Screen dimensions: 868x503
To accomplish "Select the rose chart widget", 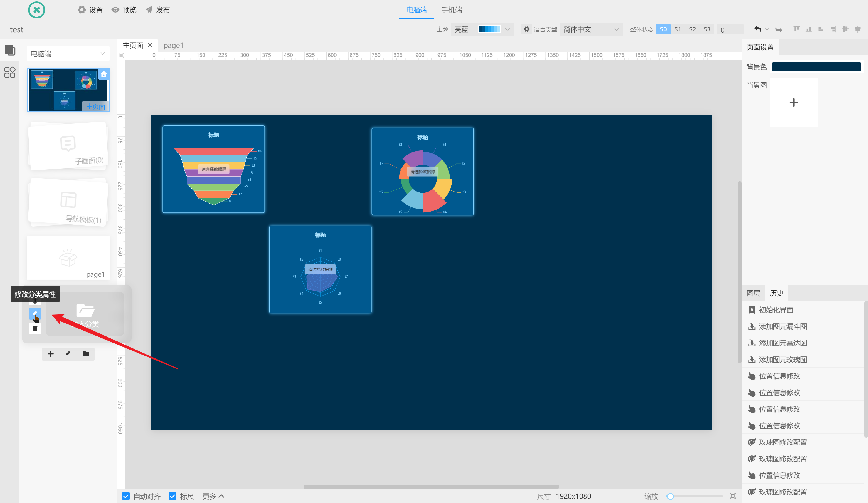I will pos(422,172).
